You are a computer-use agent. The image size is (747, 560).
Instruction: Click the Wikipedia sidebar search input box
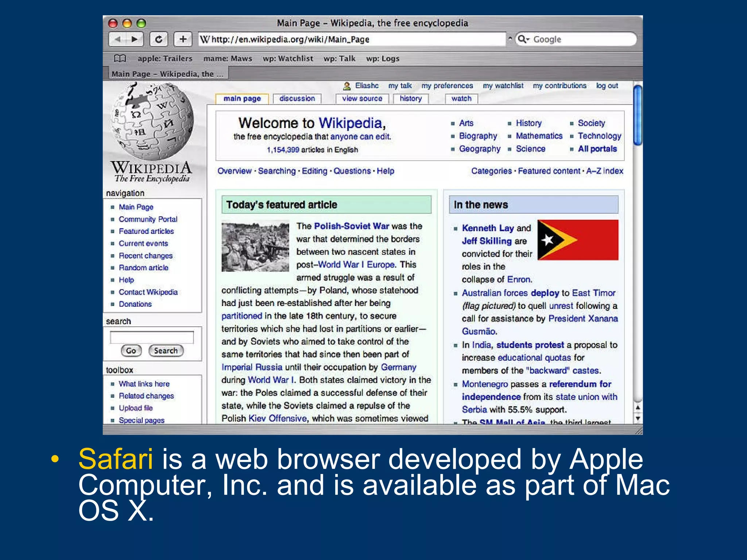tap(152, 337)
